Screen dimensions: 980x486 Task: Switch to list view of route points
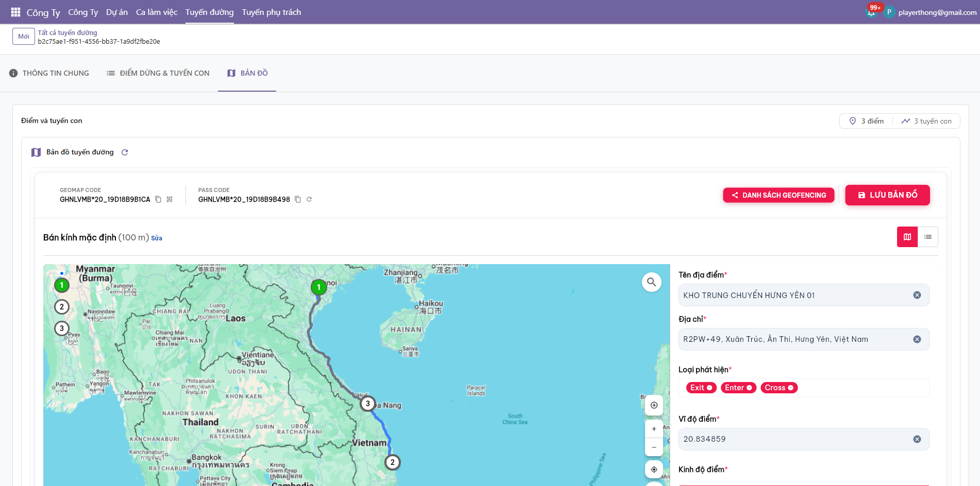(928, 237)
